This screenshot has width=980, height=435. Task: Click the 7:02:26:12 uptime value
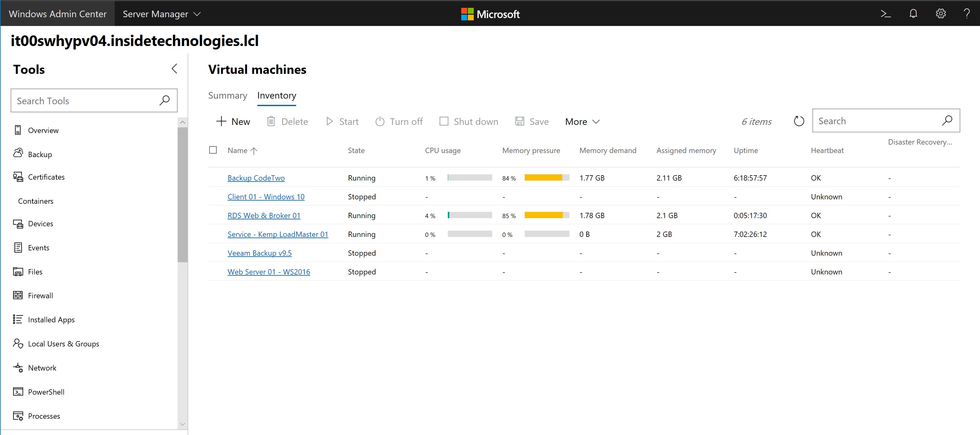tap(750, 234)
